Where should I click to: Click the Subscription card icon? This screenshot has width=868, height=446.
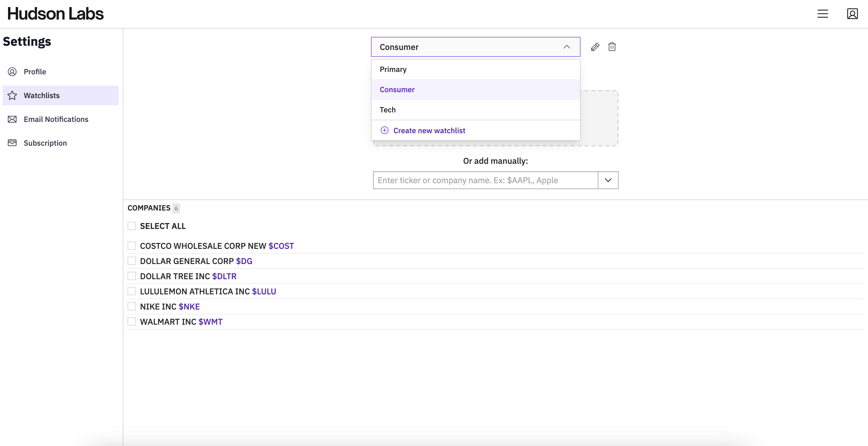[12, 143]
